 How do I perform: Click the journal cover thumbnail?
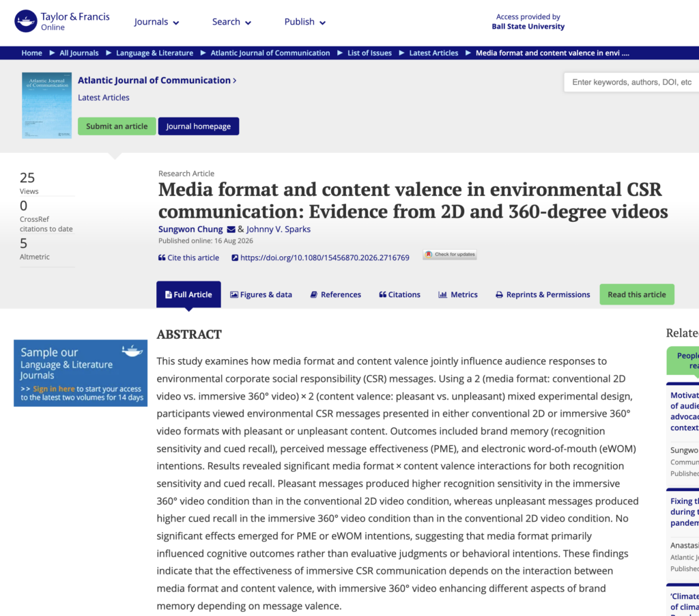pos(47,105)
